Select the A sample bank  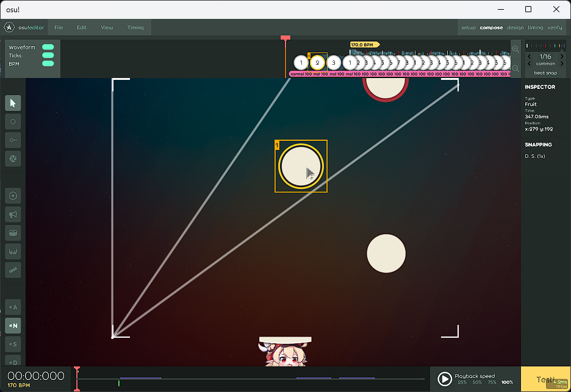point(13,307)
